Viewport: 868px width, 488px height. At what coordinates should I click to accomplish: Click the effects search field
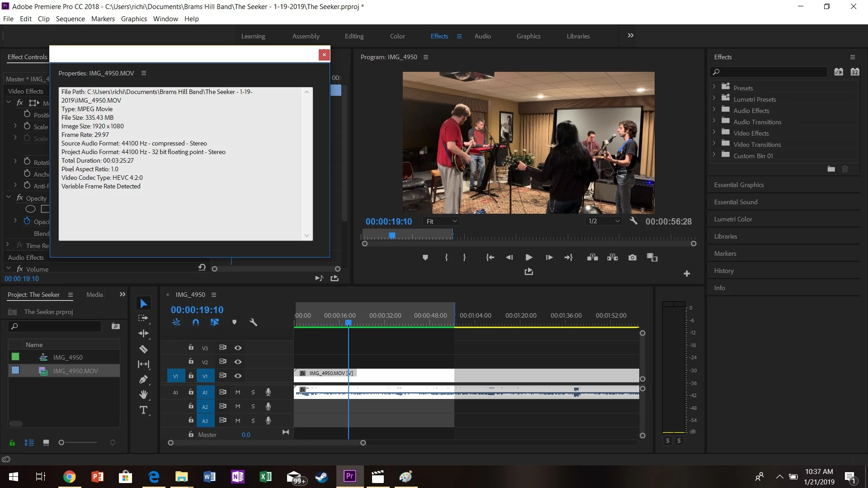(x=771, y=72)
